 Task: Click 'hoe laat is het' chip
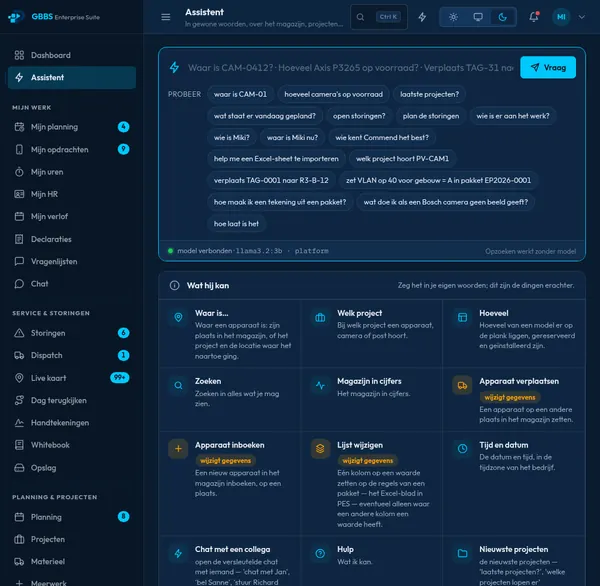pyautogui.click(x=236, y=224)
